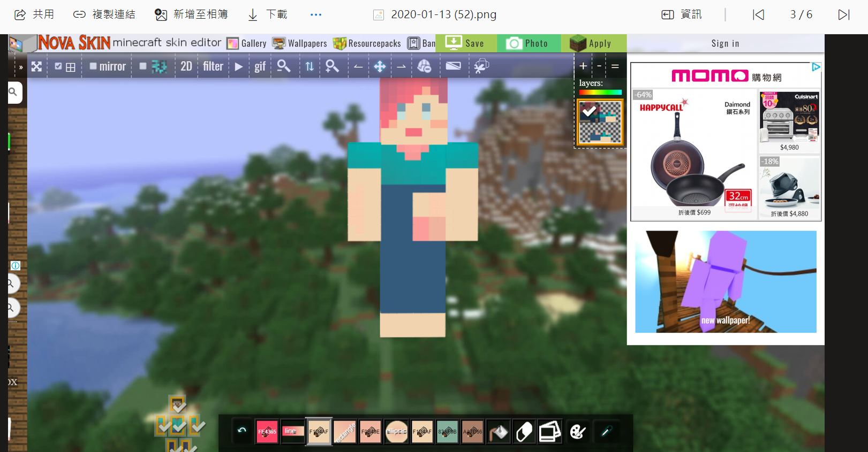Click the layers rainbow color bar

tap(600, 93)
